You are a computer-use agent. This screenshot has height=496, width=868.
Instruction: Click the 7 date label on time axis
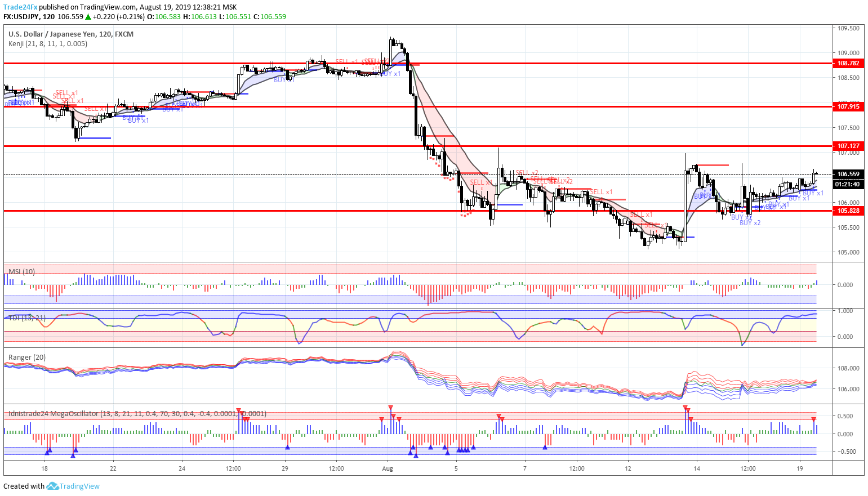coord(525,468)
